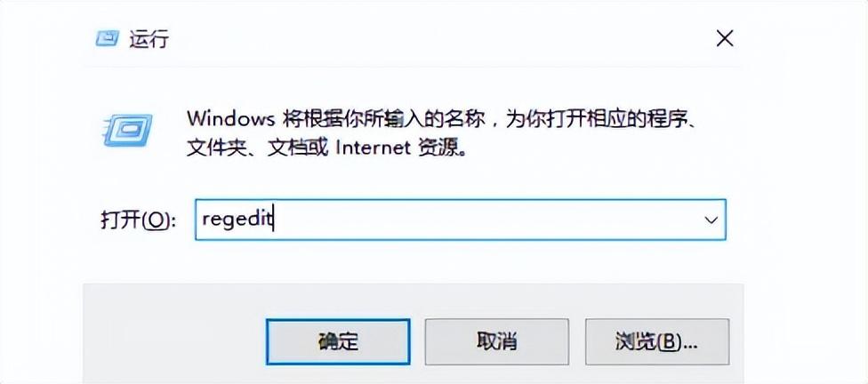The width and height of the screenshot is (868, 384).
Task: Close the Run dialog with X
Action: click(x=725, y=39)
